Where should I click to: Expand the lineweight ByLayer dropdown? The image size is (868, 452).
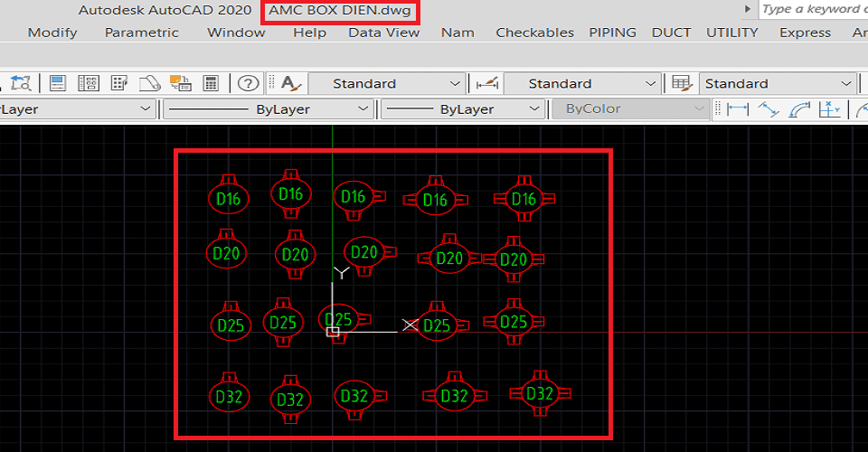(463, 109)
